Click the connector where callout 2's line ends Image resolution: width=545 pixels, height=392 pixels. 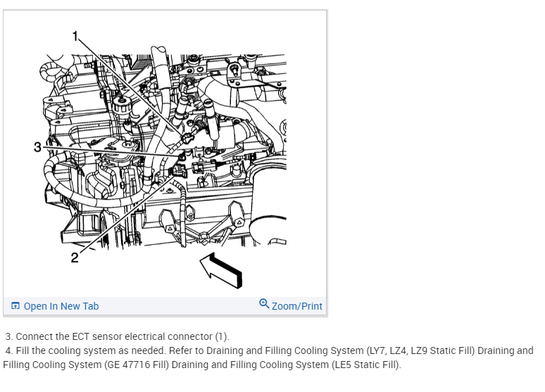178,171
